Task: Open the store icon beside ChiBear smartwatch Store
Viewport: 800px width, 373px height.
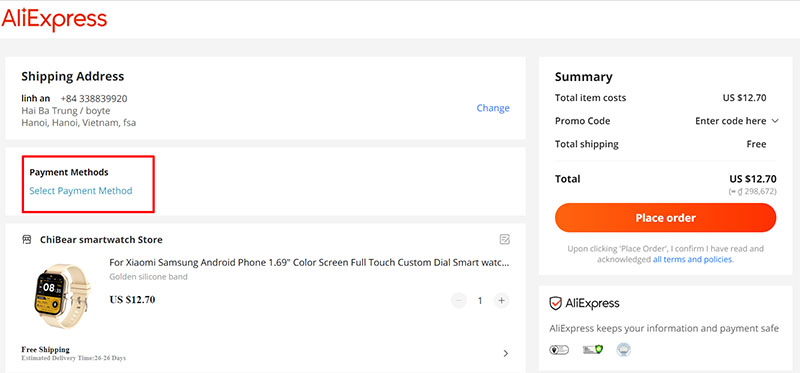Action: 27,239
